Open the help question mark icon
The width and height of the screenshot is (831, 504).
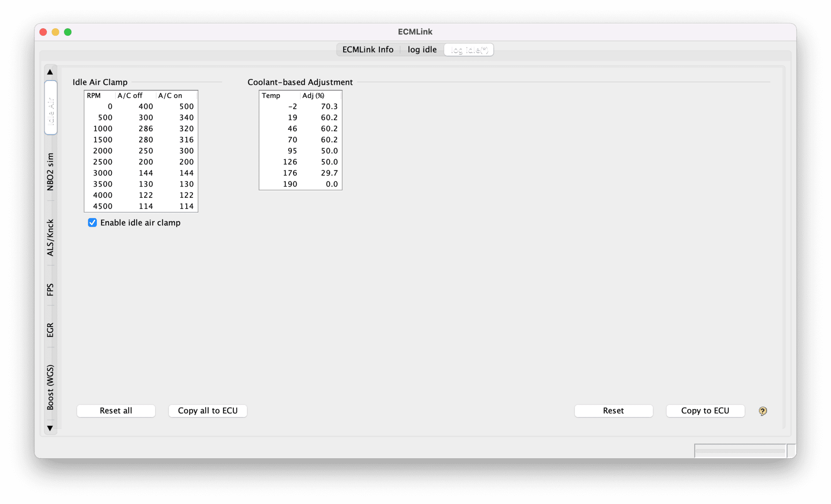click(762, 411)
